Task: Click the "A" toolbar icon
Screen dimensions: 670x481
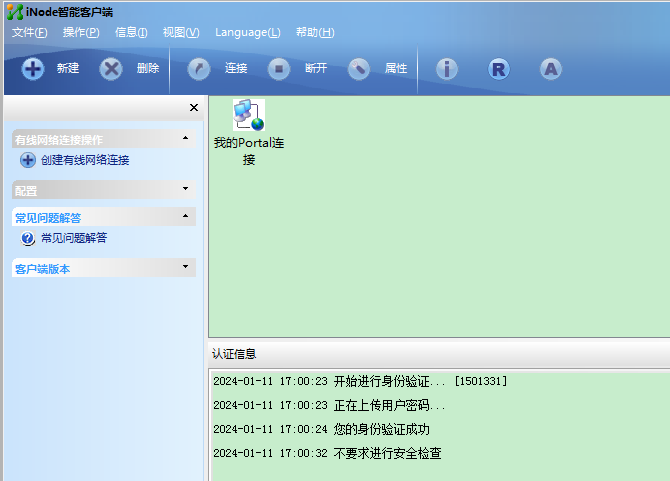Action: pos(551,69)
